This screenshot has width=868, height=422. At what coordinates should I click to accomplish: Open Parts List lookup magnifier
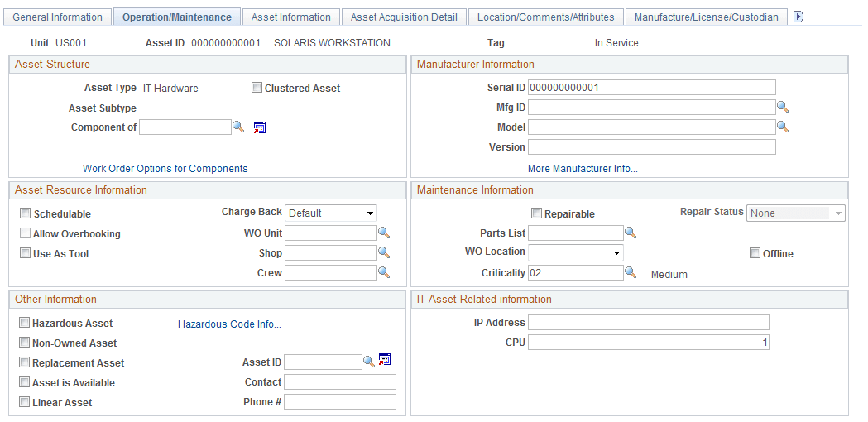[x=631, y=233]
